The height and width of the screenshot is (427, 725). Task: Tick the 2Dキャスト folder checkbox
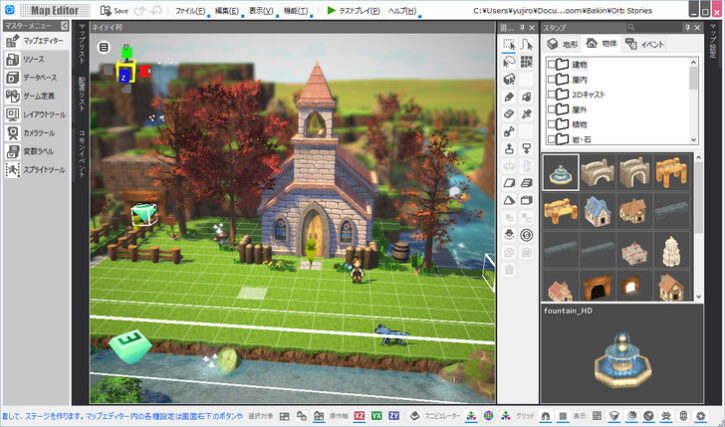553,96
